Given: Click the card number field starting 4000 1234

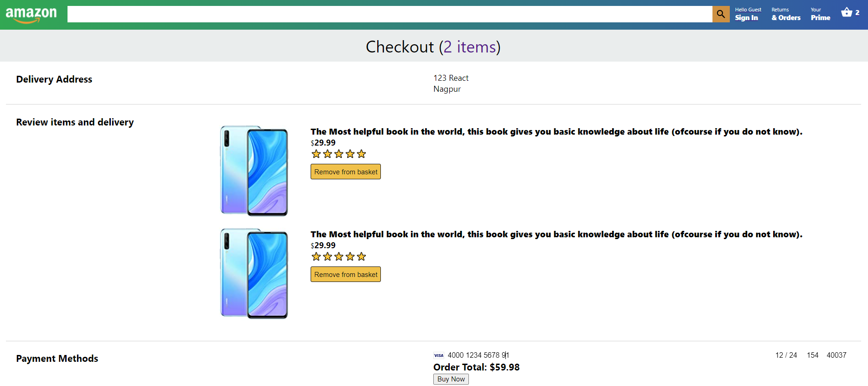Looking at the screenshot, I should tap(477, 355).
